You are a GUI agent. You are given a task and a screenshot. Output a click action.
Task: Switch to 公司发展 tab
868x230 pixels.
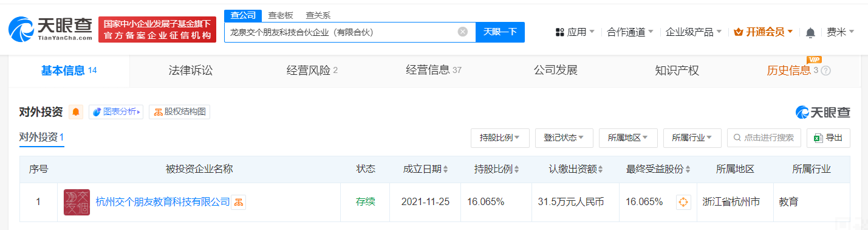(x=555, y=71)
